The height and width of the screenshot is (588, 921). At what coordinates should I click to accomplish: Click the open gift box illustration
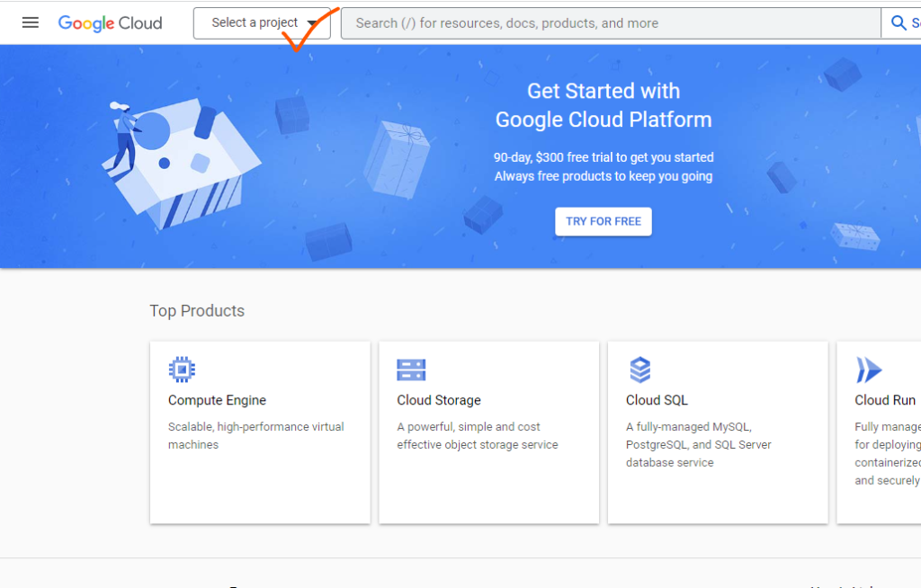[x=182, y=164]
